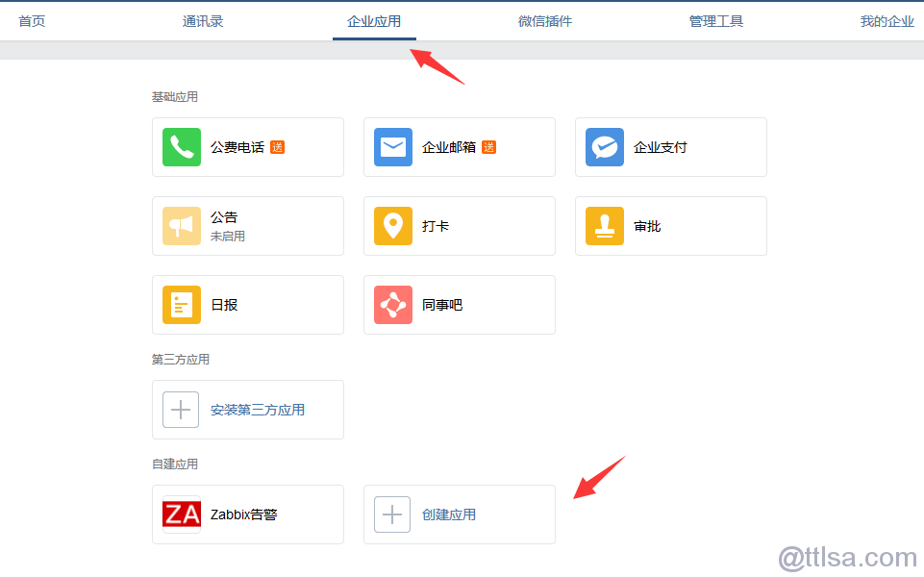Click the red 同事吧 icon
The image size is (924, 577).
click(x=393, y=305)
